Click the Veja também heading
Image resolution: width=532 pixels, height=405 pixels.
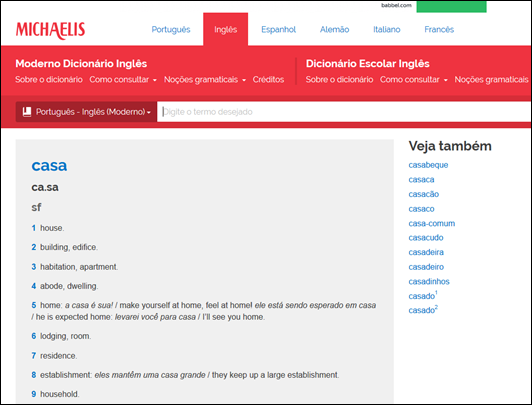point(450,146)
